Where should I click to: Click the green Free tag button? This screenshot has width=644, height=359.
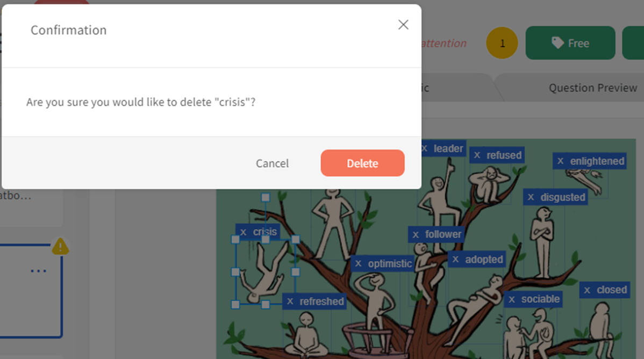(x=570, y=43)
